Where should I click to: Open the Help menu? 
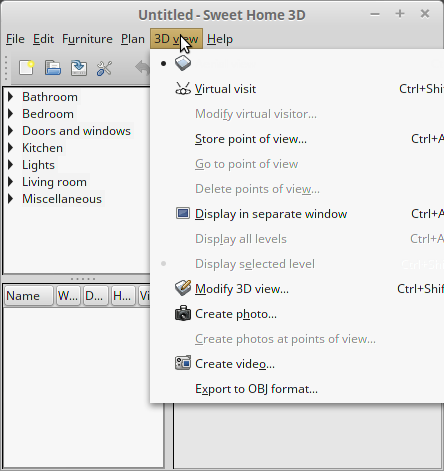pos(220,39)
